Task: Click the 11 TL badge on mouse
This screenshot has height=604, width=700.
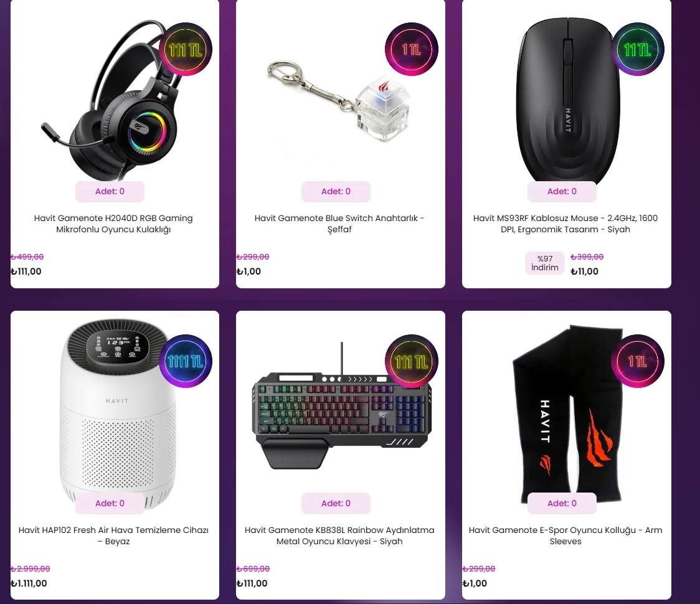Action: (x=638, y=49)
